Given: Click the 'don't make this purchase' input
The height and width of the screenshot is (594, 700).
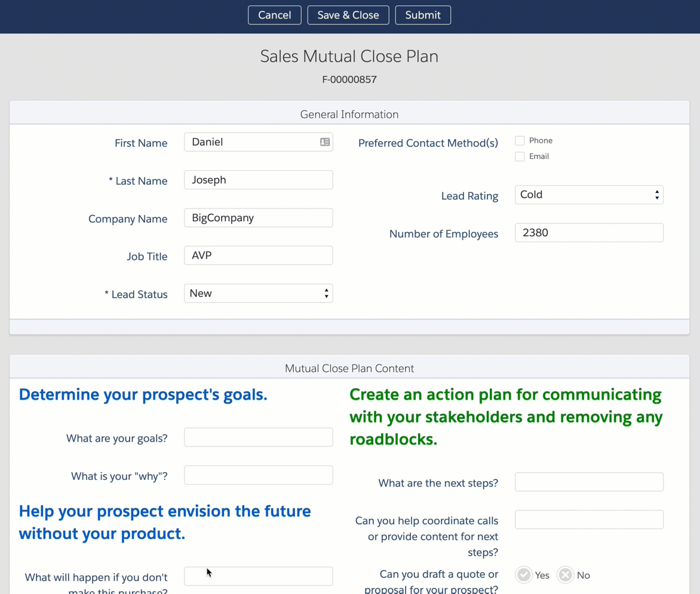Looking at the screenshot, I should pyautogui.click(x=259, y=576).
